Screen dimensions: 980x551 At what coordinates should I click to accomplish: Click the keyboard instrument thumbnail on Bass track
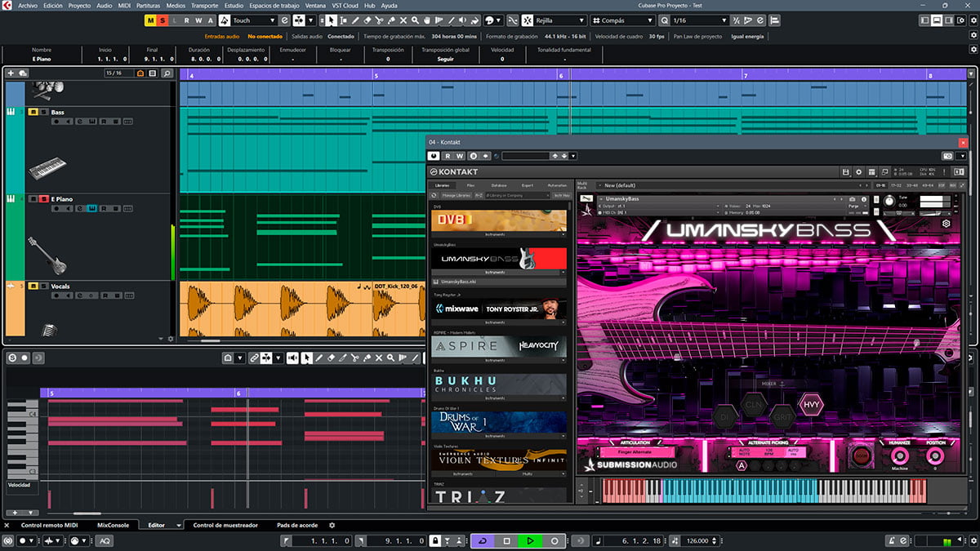tap(47, 169)
